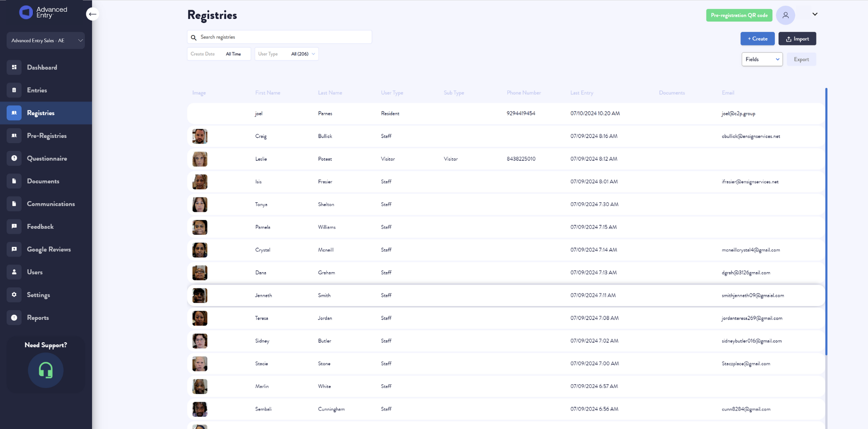Expand the Advanced Entry Sales - AE workspace selector
Viewport: 868px width, 429px height.
point(46,40)
